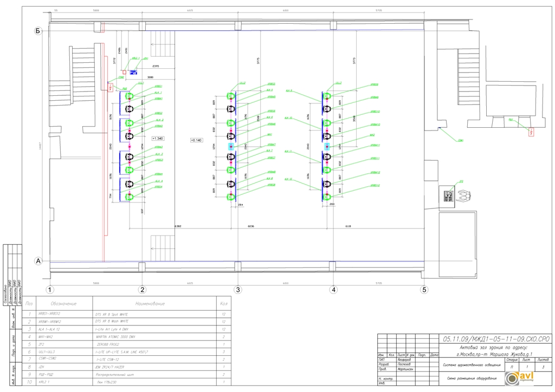The width and height of the screenshot is (555, 392).
Task: Click the 'Стадия' title block cell
Action: click(x=512, y=360)
